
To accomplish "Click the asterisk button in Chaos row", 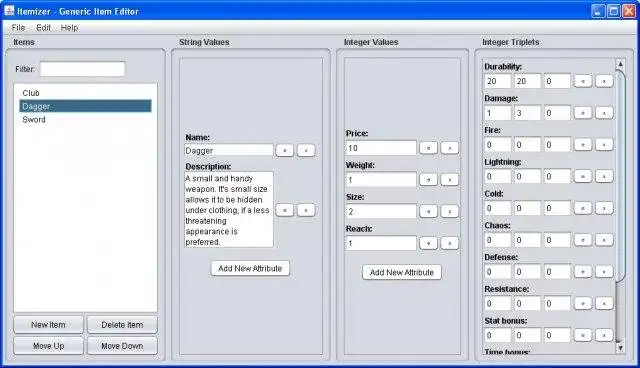I will point(583,240).
